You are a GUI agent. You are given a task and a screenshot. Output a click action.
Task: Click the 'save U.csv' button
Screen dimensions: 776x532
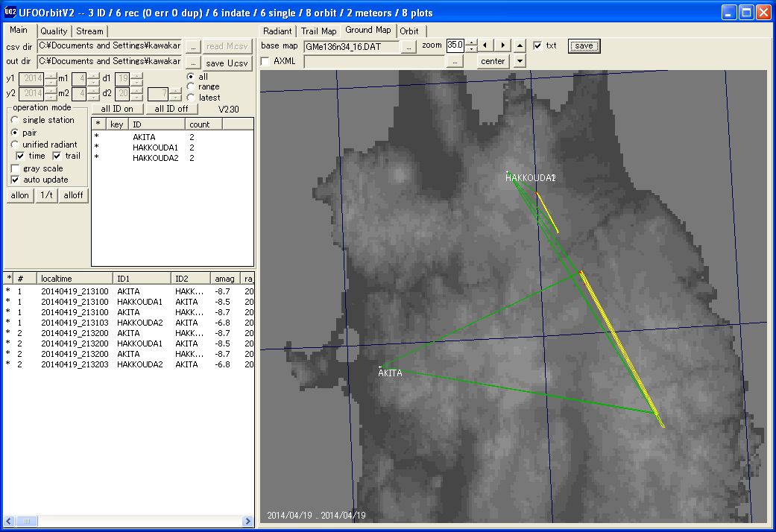pos(227,63)
